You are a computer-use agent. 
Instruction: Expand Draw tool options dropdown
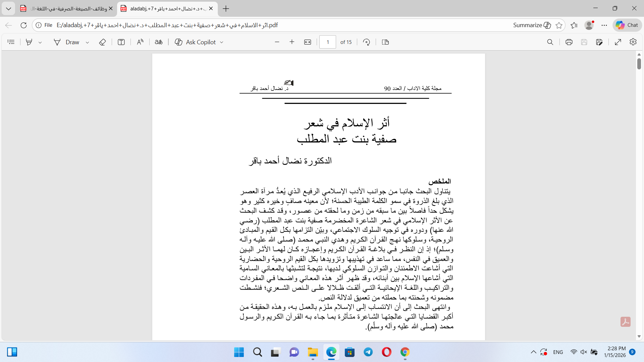[x=87, y=42]
